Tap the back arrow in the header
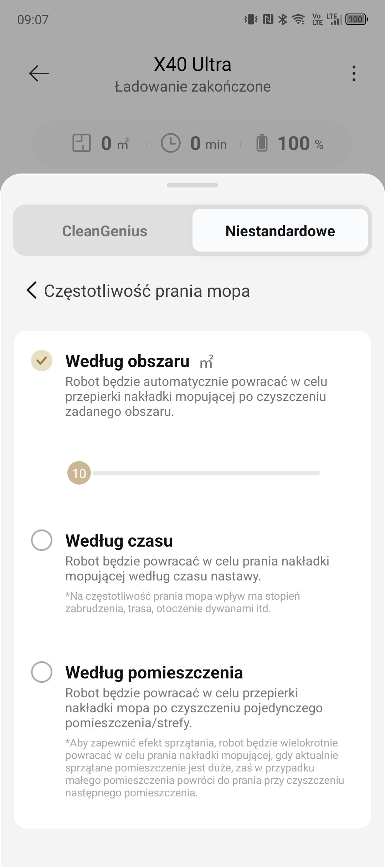Viewport: 385px width, 868px height. pos(39,73)
